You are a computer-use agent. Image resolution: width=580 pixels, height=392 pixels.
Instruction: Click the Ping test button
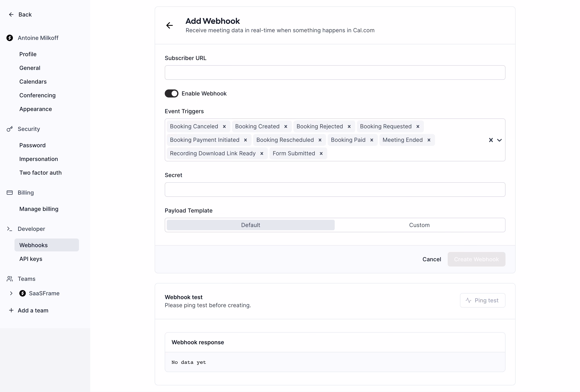click(483, 300)
